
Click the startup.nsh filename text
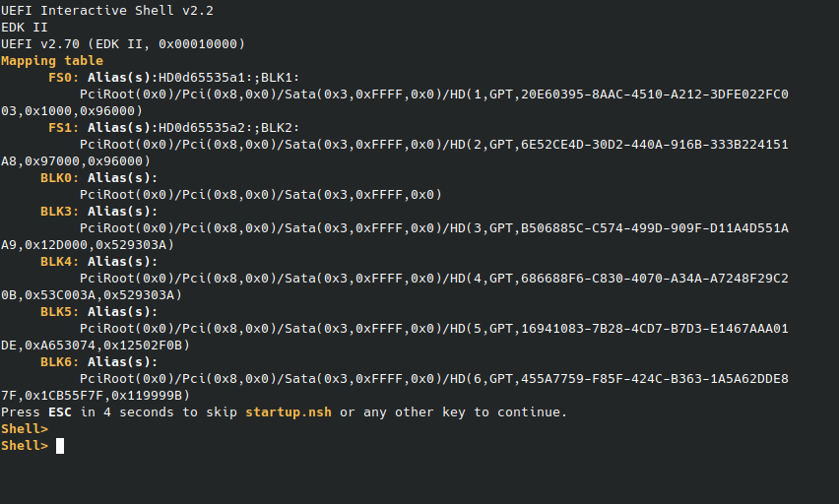pyautogui.click(x=289, y=411)
